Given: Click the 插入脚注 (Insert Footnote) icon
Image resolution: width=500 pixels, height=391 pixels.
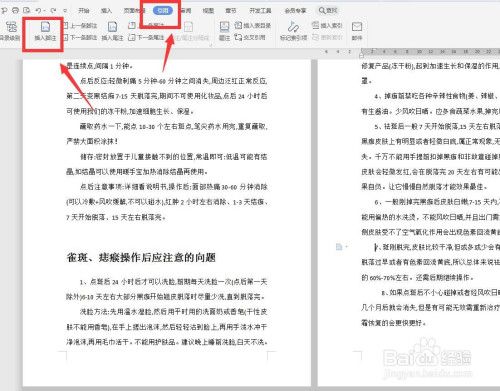Looking at the screenshot, I should (x=45, y=27).
